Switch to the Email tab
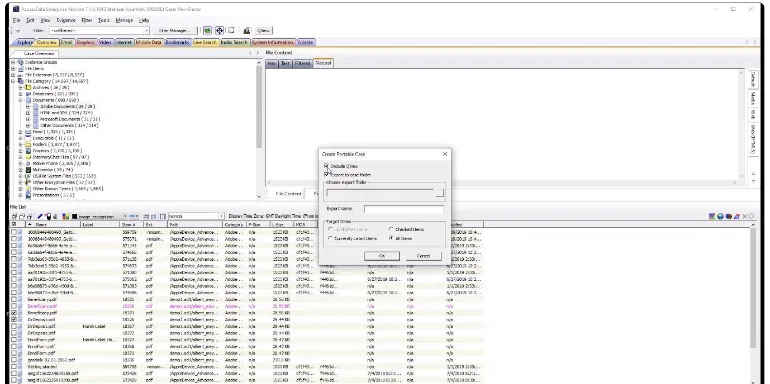This screenshot has height=384, width=770. coord(66,43)
